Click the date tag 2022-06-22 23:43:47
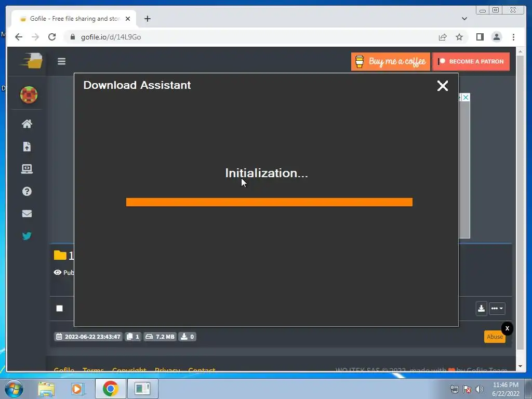The height and width of the screenshot is (399, 532). tap(88, 337)
